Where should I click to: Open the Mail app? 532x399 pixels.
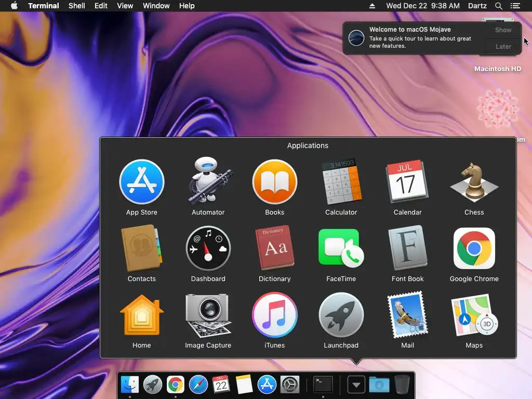tap(407, 315)
